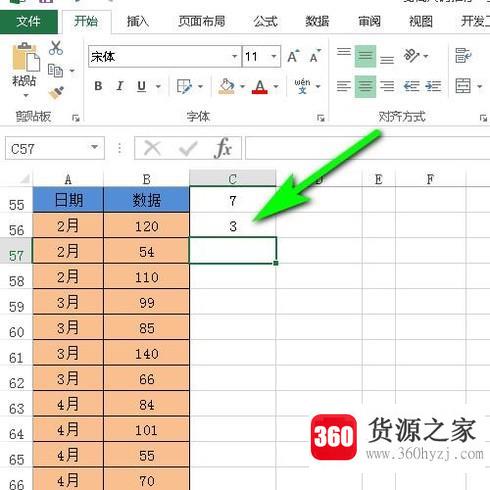This screenshot has height=490, width=490.
Task: Open 对齐方式 alignment dialog launcher
Action: pos(483,118)
